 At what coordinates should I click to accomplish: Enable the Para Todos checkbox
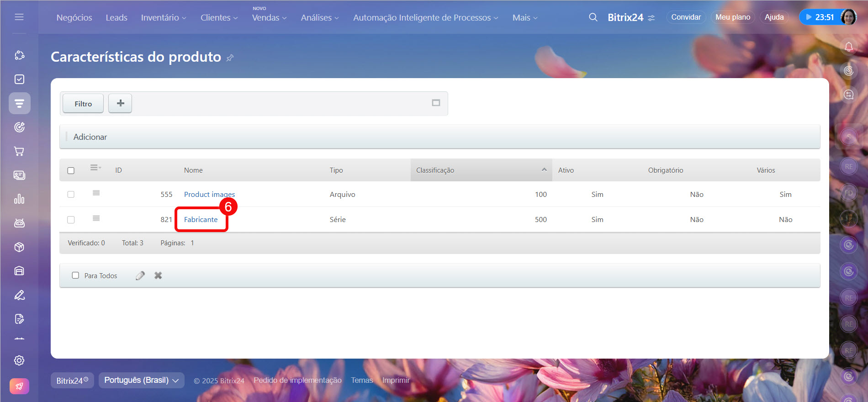coord(75,275)
